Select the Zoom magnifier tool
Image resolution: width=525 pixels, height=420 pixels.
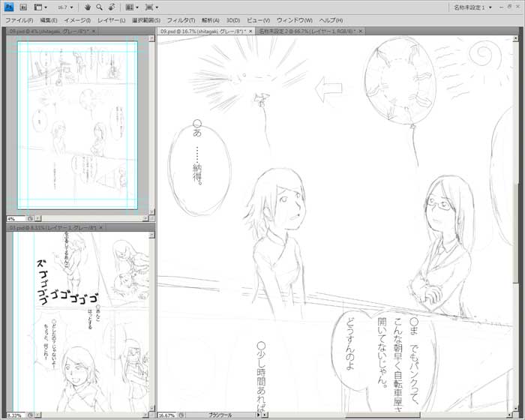99,7
